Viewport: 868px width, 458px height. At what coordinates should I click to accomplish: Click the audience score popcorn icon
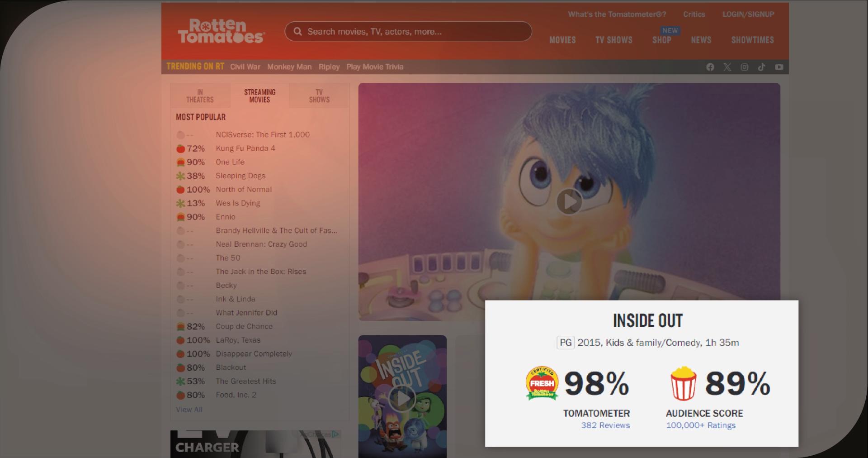[x=683, y=383]
